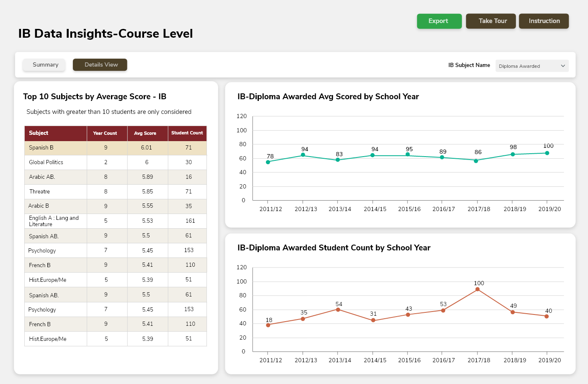Click the IB-Diploma Awarded Student Count chart title
Screen dimensions: 588x384
click(334, 248)
